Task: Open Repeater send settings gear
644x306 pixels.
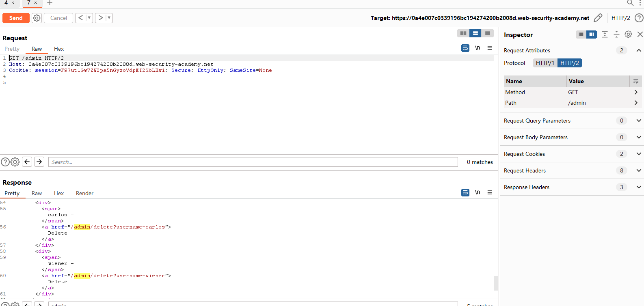Action: 37,18
